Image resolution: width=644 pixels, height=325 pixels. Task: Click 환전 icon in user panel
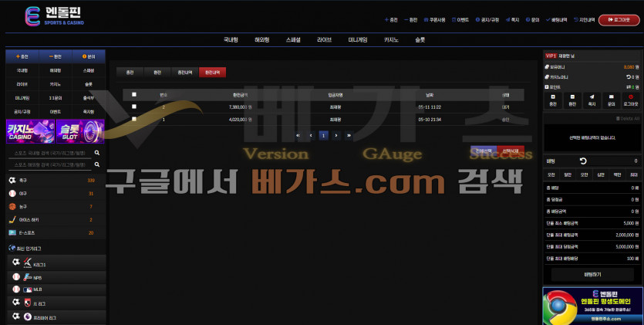tap(572, 100)
